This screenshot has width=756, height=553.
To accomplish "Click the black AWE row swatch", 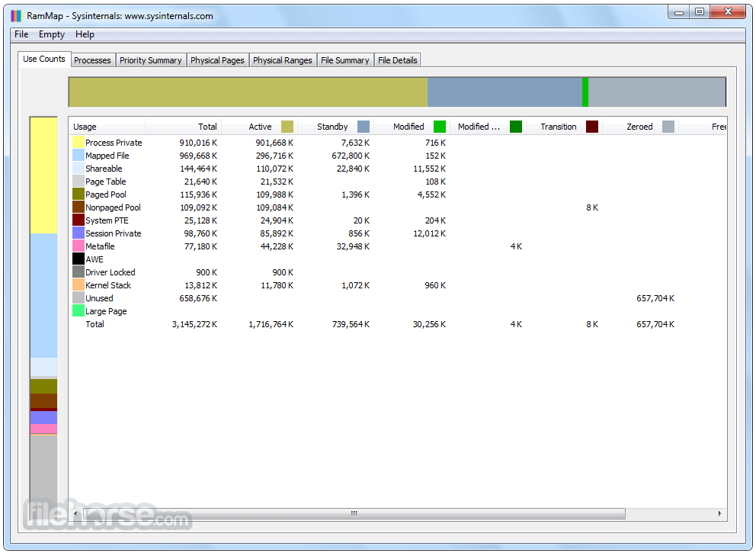I will point(78,259).
